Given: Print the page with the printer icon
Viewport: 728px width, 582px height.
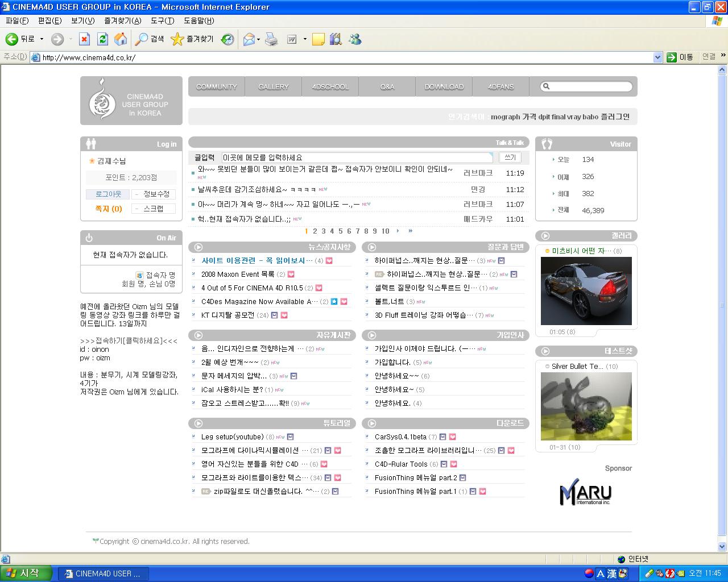Looking at the screenshot, I should click(271, 39).
